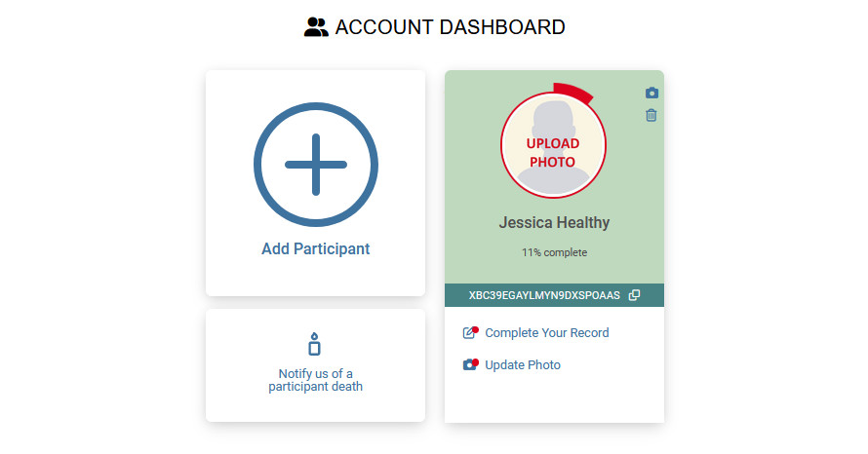Click the Upload Photo profile circle

553,145
